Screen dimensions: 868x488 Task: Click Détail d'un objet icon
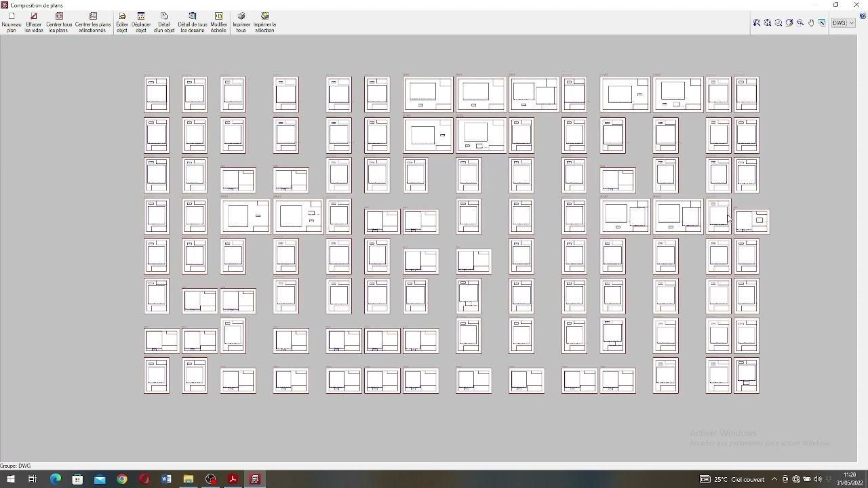pos(164,22)
